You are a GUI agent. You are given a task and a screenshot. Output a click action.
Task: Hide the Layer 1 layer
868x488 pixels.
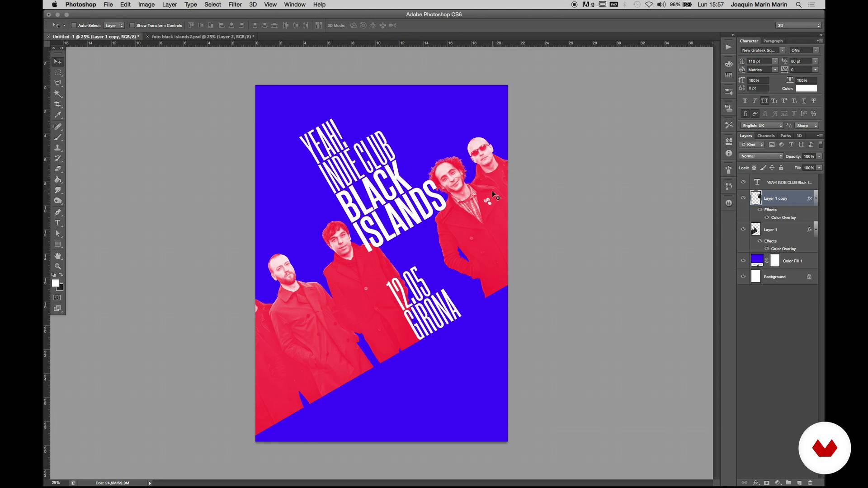tap(743, 229)
